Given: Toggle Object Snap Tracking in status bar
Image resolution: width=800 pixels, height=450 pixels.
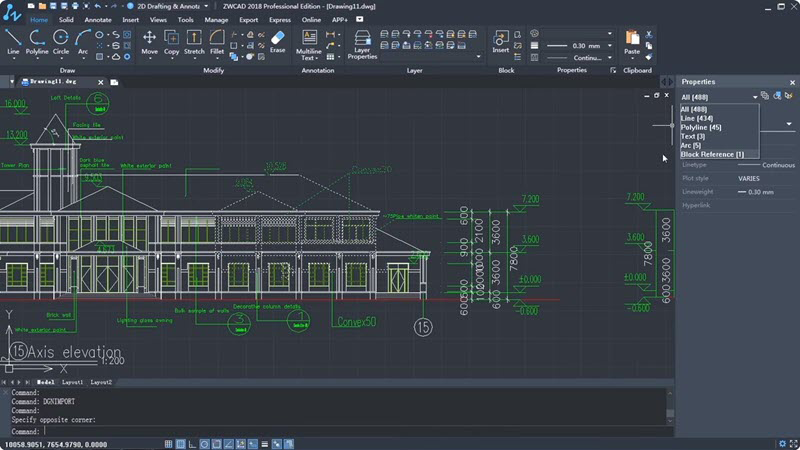Looking at the screenshot, I should [229, 444].
